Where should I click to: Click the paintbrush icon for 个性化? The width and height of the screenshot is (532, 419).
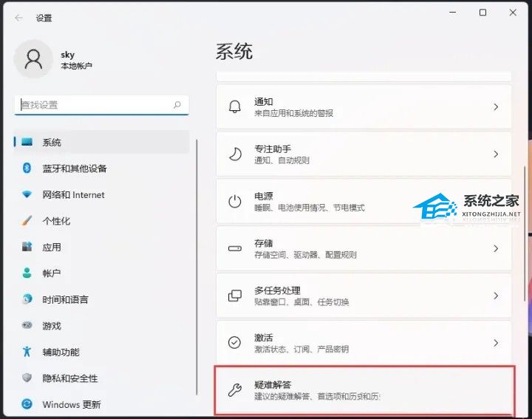pyautogui.click(x=27, y=220)
